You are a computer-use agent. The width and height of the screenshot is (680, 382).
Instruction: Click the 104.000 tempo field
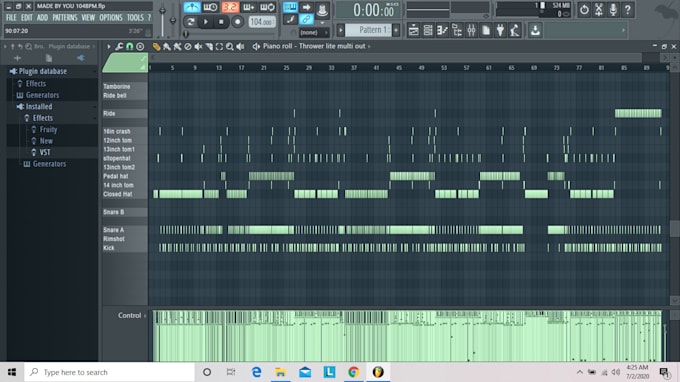[x=262, y=22]
